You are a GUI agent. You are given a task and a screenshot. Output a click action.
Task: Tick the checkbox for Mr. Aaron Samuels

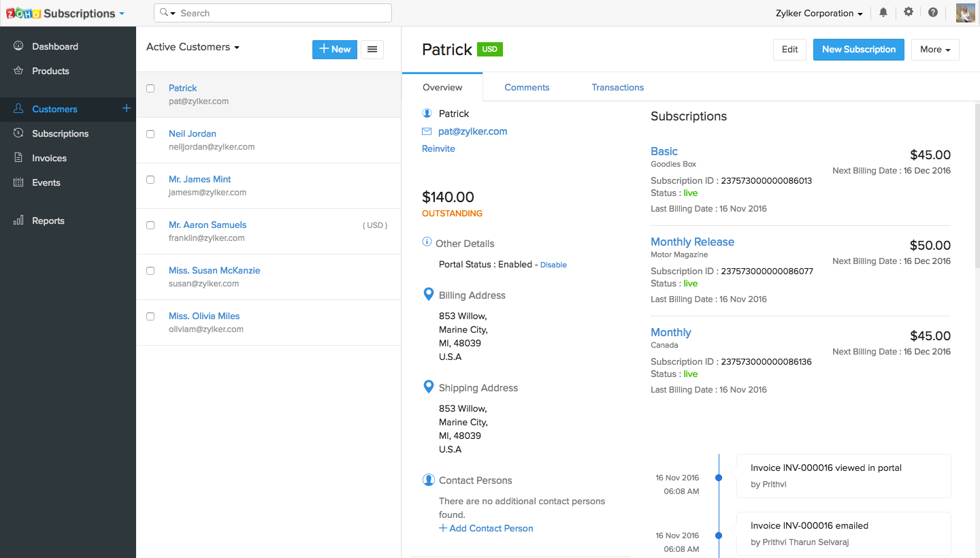(150, 225)
